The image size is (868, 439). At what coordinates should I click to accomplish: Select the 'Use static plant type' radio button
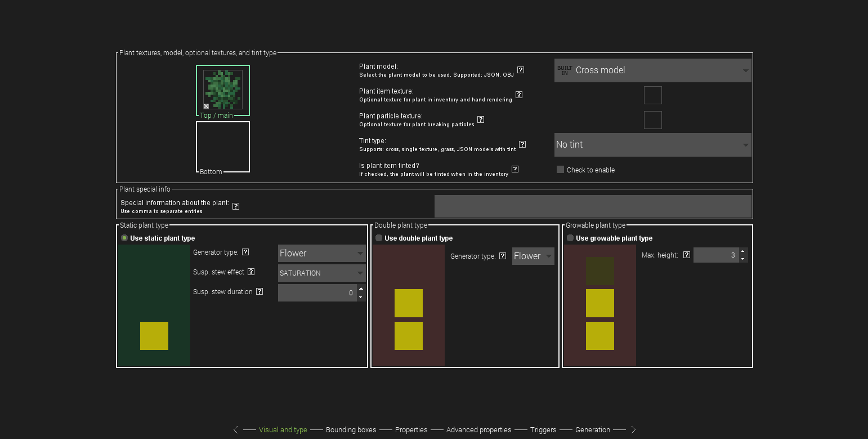click(124, 238)
